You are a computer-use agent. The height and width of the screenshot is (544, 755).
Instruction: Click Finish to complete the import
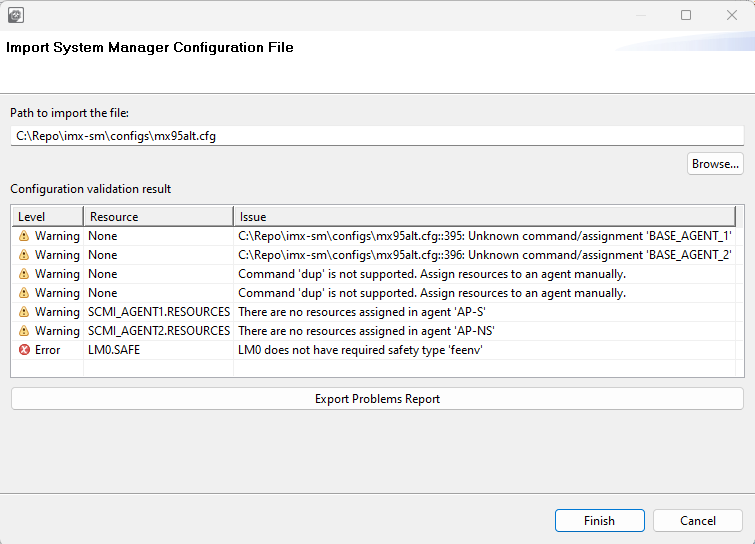599,521
